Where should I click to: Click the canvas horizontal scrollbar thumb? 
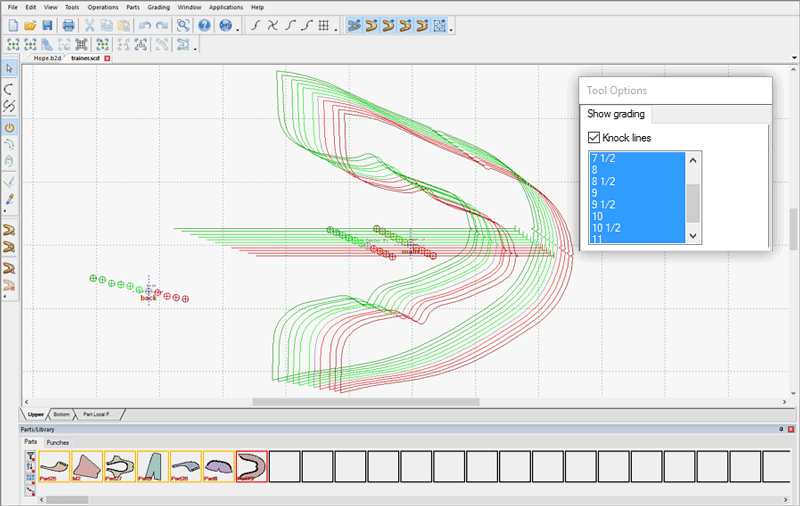point(366,402)
